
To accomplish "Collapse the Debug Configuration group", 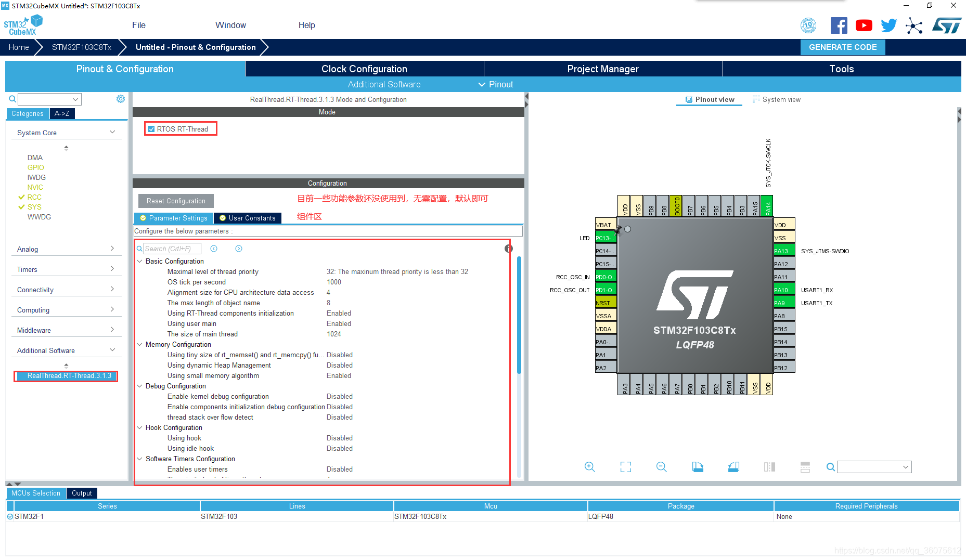I will pyautogui.click(x=139, y=386).
